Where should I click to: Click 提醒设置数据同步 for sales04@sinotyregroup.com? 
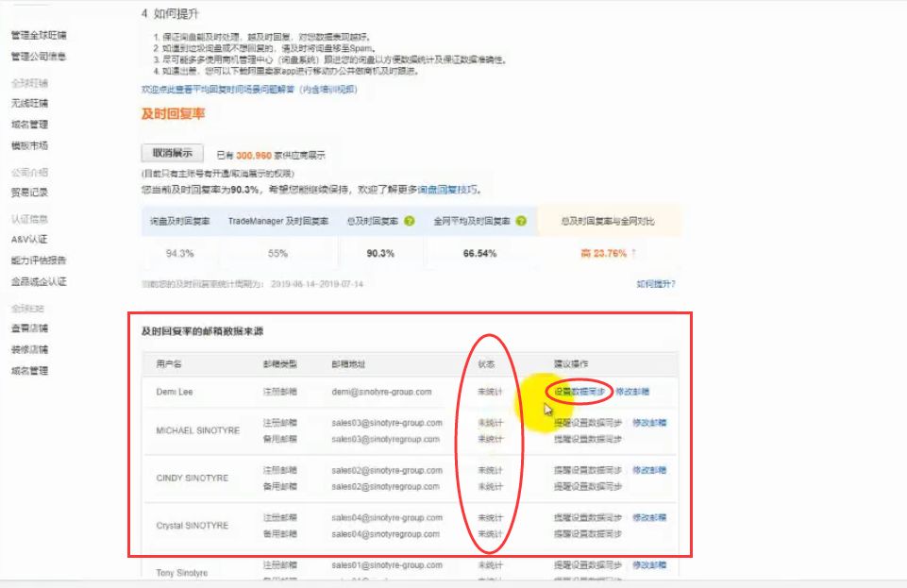(x=588, y=533)
